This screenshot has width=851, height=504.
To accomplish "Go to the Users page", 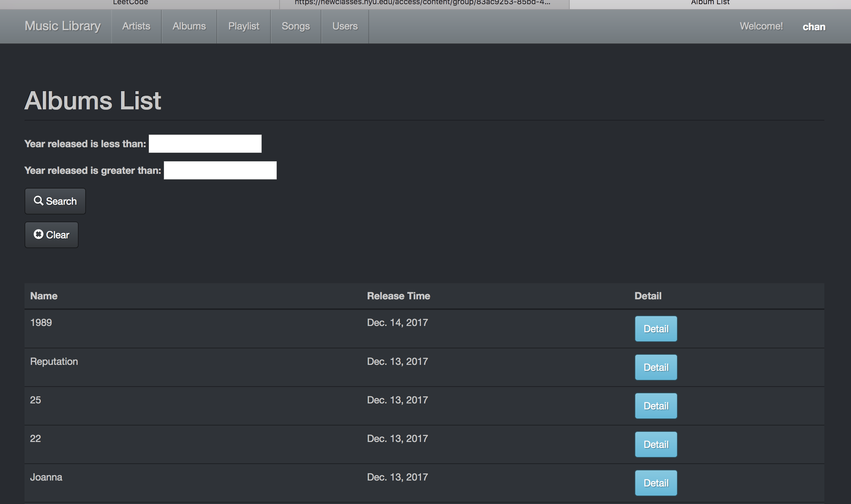I will (345, 26).
